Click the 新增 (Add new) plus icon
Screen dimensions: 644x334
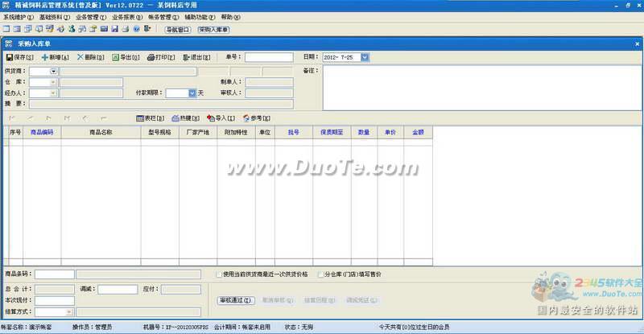pos(45,57)
